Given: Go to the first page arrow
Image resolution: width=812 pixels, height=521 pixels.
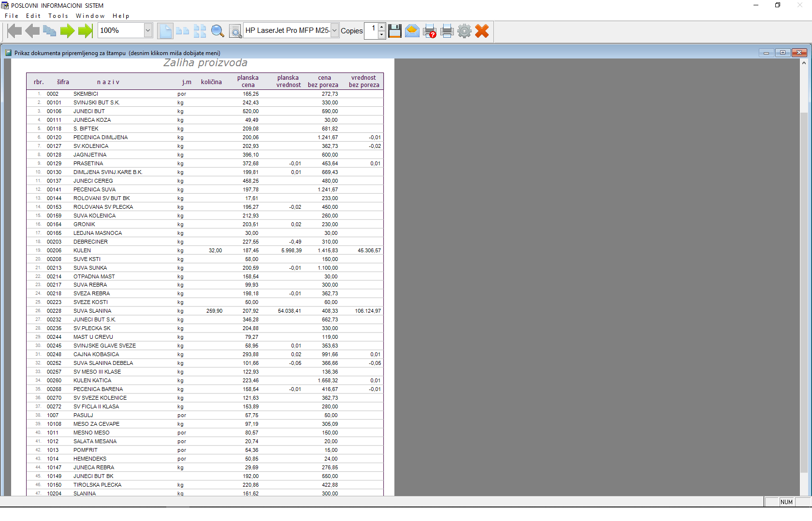Looking at the screenshot, I should (14, 31).
